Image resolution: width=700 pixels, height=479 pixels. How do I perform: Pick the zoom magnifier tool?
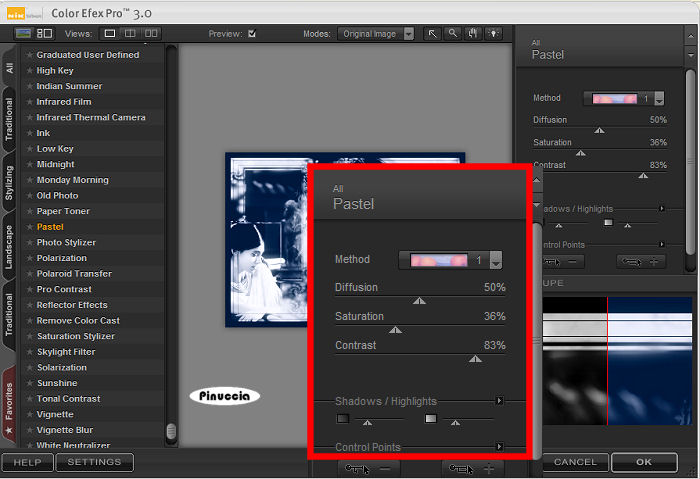[453, 33]
